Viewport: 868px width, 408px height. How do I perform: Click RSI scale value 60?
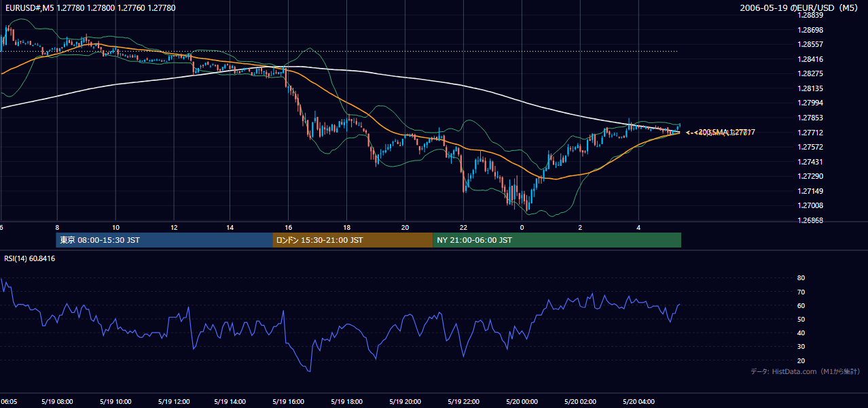801,305
